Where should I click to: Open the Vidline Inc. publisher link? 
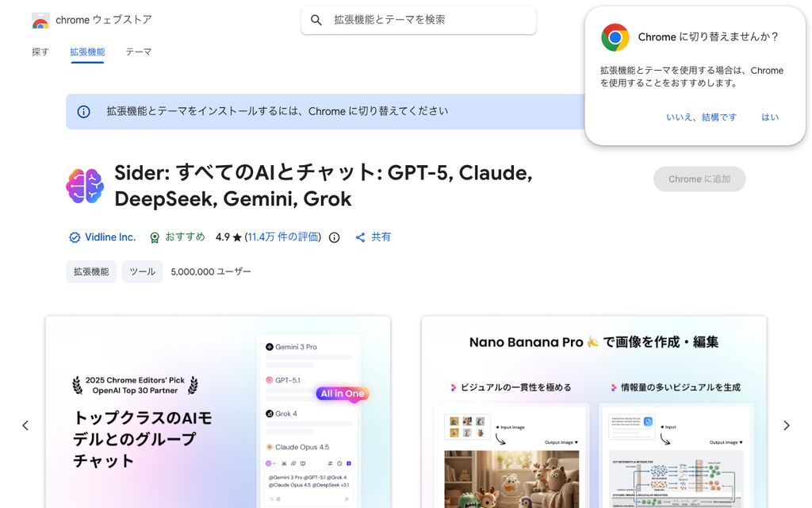[x=110, y=237]
